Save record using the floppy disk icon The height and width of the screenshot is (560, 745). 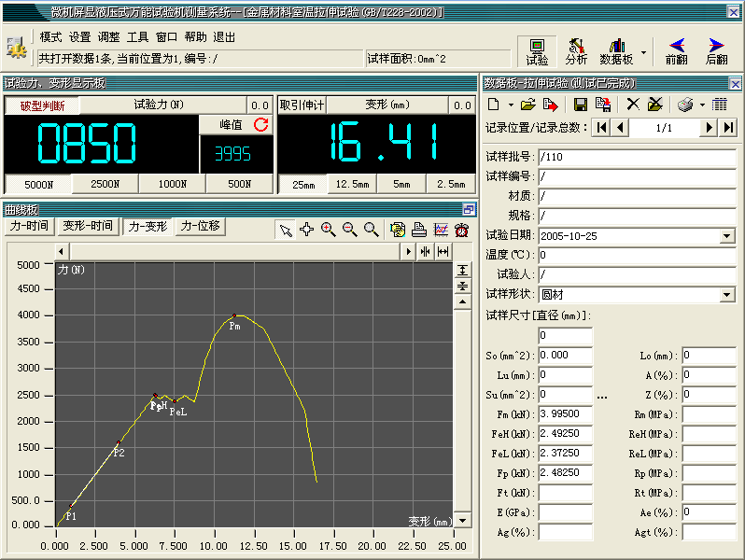(581, 105)
